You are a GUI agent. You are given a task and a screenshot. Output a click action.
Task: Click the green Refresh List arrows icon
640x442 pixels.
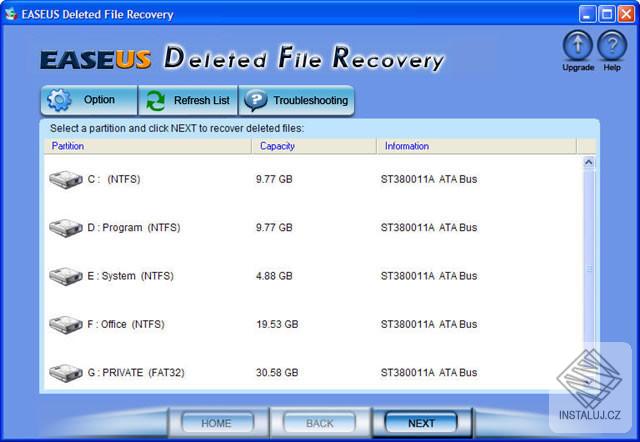coord(156,100)
